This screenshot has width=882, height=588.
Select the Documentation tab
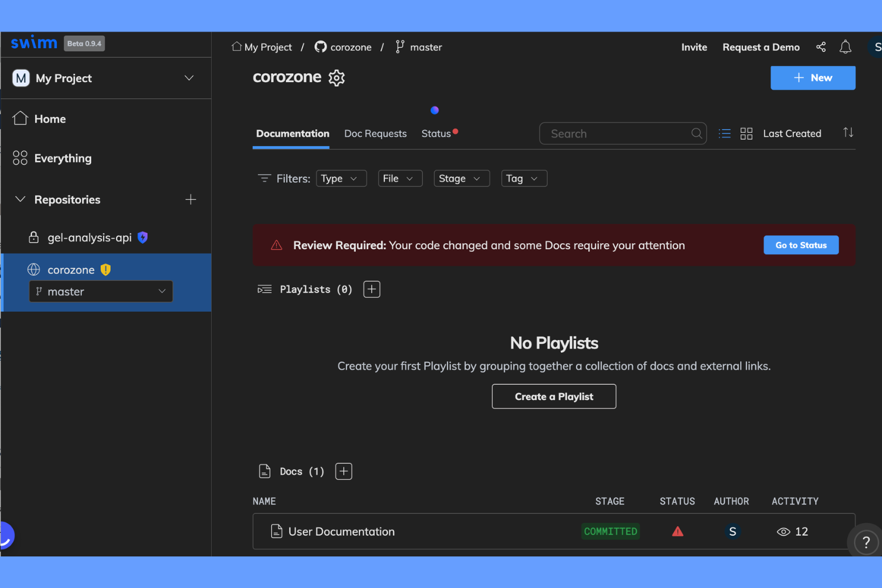tap(293, 133)
